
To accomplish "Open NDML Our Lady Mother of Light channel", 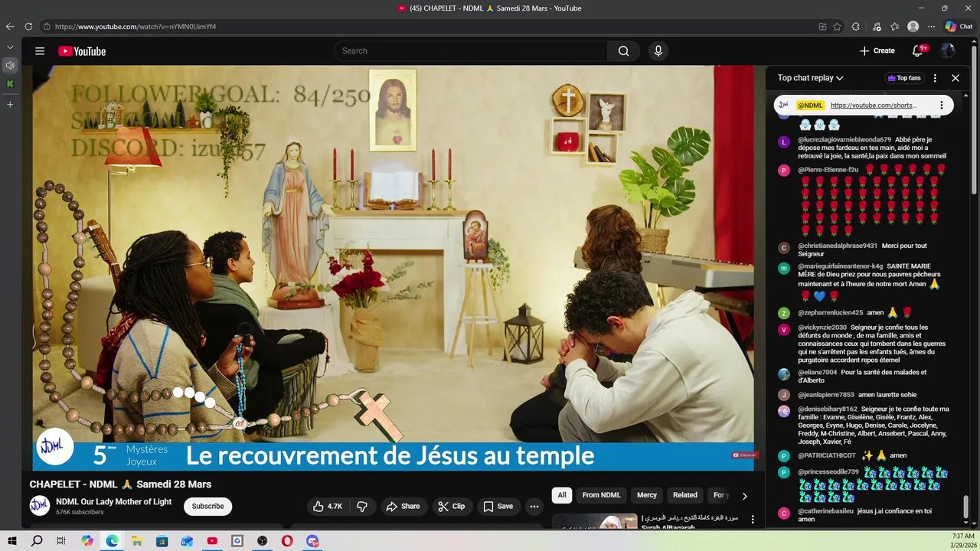I will pyautogui.click(x=113, y=502).
